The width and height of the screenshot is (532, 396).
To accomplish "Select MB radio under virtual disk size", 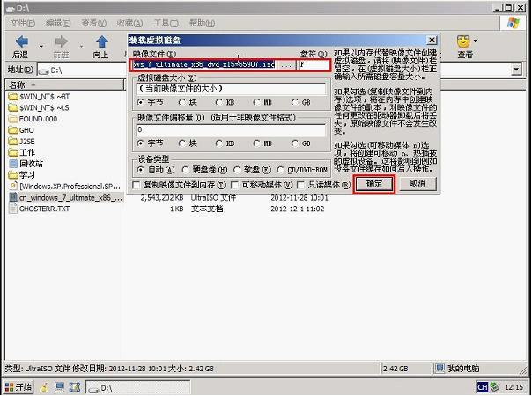I will (x=257, y=102).
